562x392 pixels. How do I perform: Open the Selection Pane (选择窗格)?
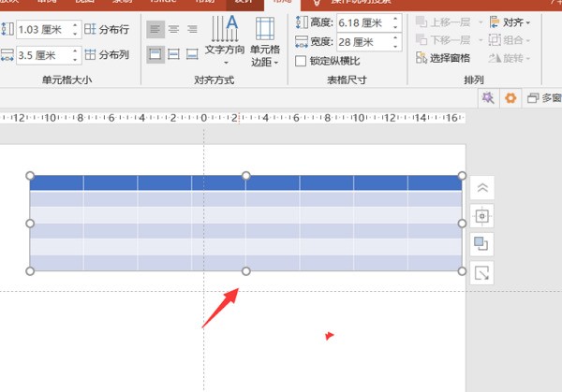(x=443, y=59)
